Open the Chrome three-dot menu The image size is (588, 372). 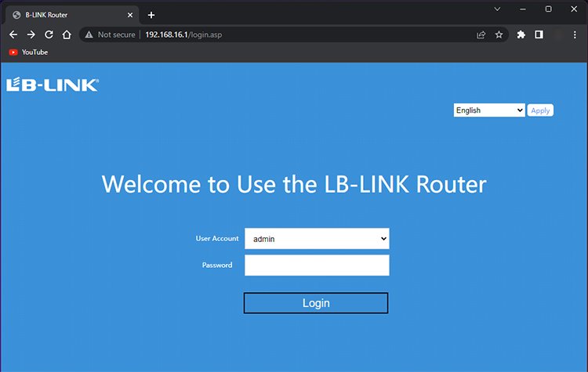(575, 34)
